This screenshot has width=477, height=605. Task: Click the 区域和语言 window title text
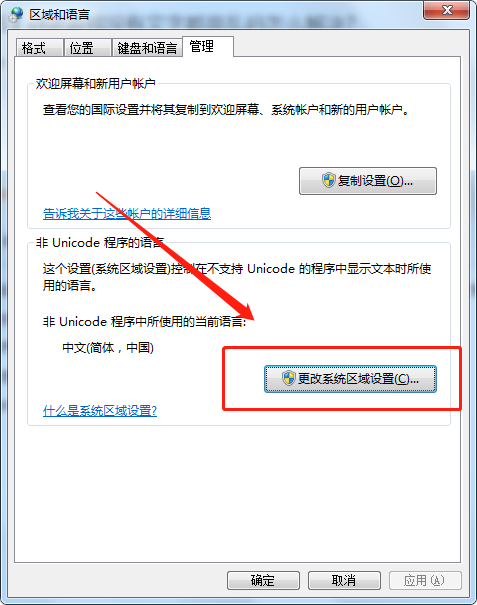point(59,15)
